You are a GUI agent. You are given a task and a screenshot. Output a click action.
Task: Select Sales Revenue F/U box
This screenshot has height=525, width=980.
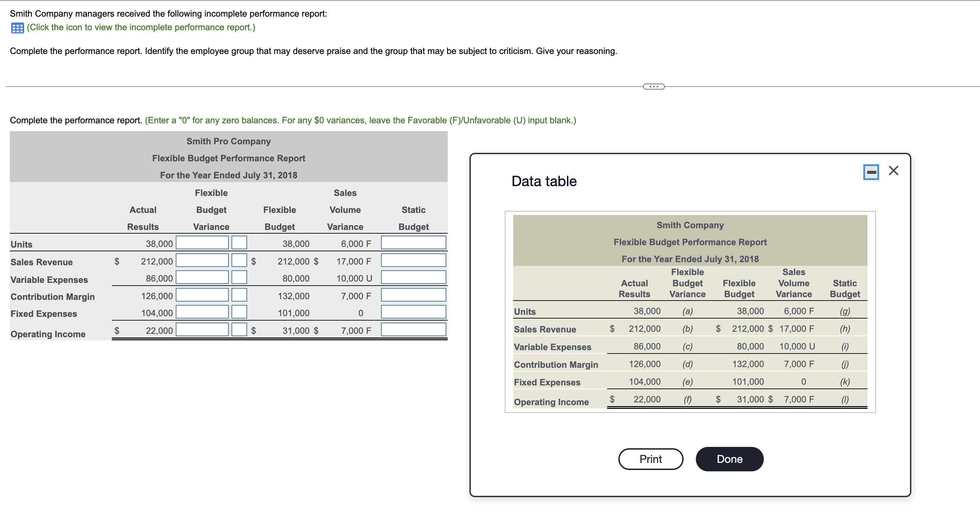click(x=239, y=260)
